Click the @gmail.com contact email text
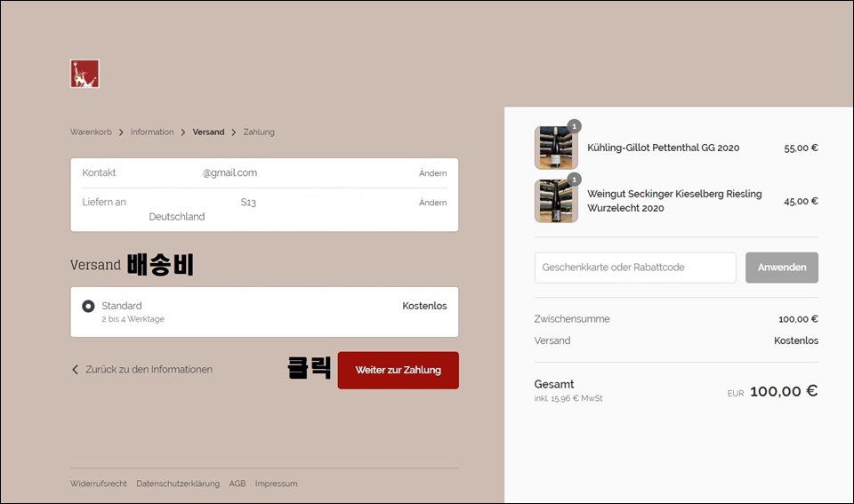 [230, 172]
